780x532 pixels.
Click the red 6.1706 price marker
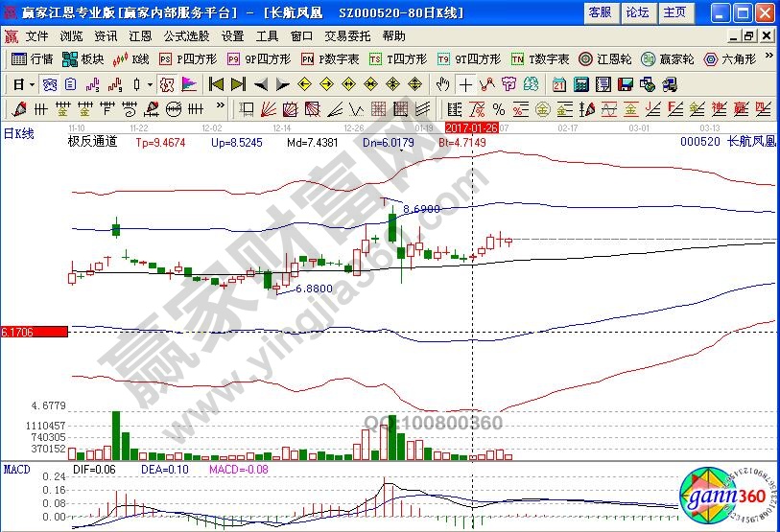[x=34, y=332]
